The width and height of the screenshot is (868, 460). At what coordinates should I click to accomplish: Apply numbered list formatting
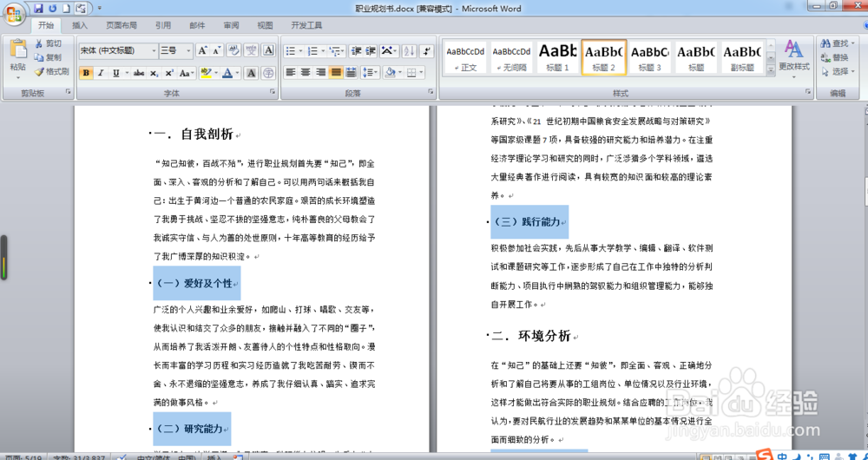click(312, 51)
